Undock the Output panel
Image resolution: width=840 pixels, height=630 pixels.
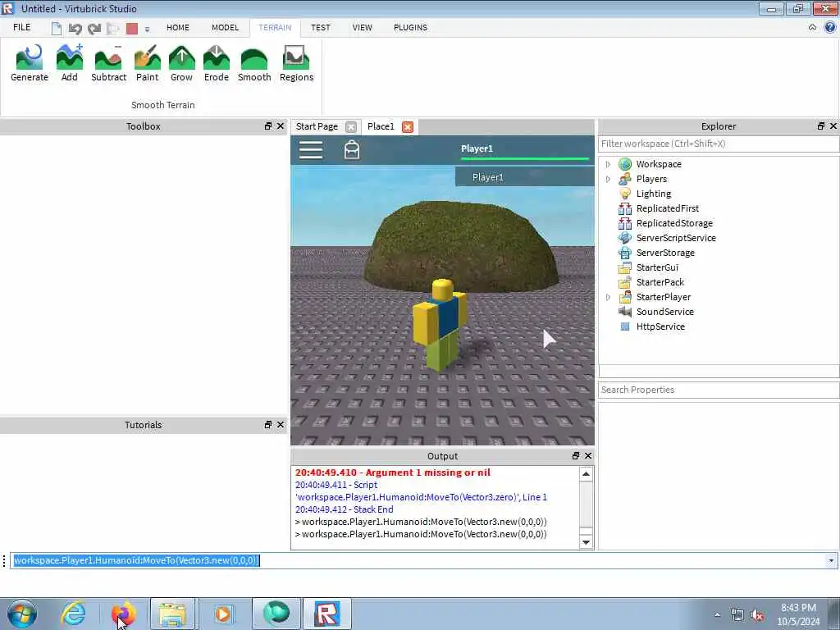coord(575,455)
